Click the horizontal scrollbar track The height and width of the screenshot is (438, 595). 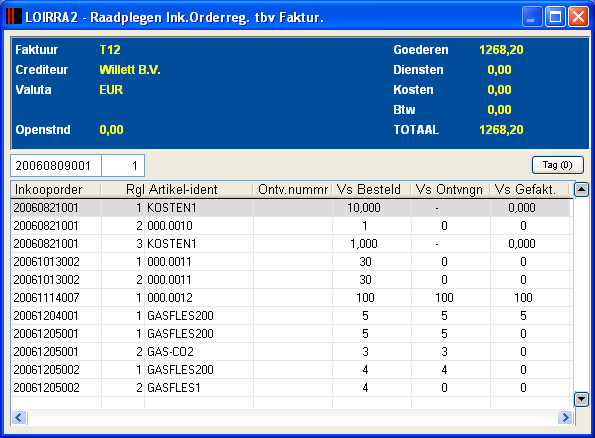[x=292, y=418]
